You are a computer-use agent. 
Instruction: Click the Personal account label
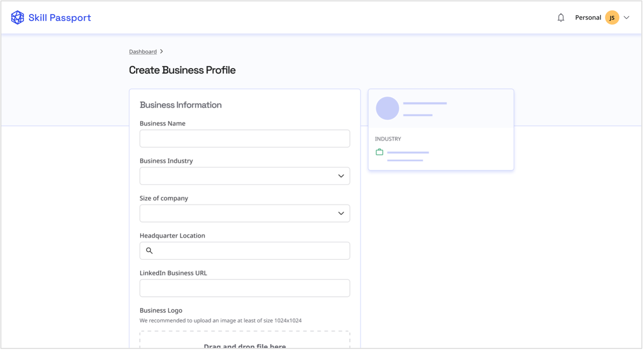click(x=588, y=18)
